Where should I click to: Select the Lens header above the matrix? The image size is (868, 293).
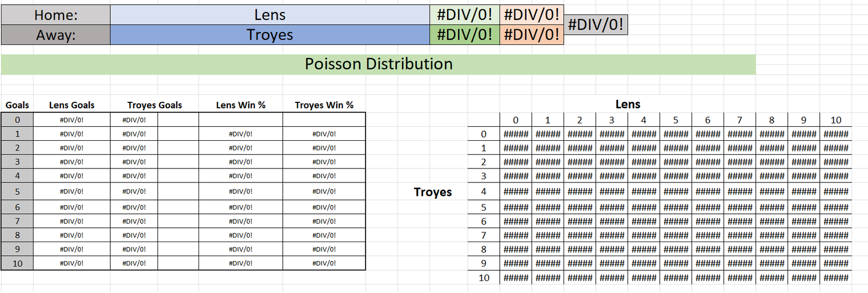628,104
